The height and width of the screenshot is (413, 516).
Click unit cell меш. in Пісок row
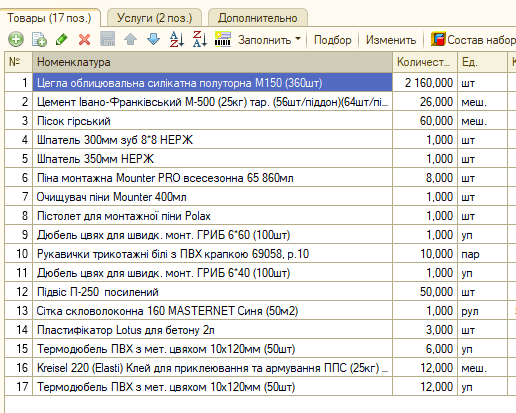[x=482, y=121]
